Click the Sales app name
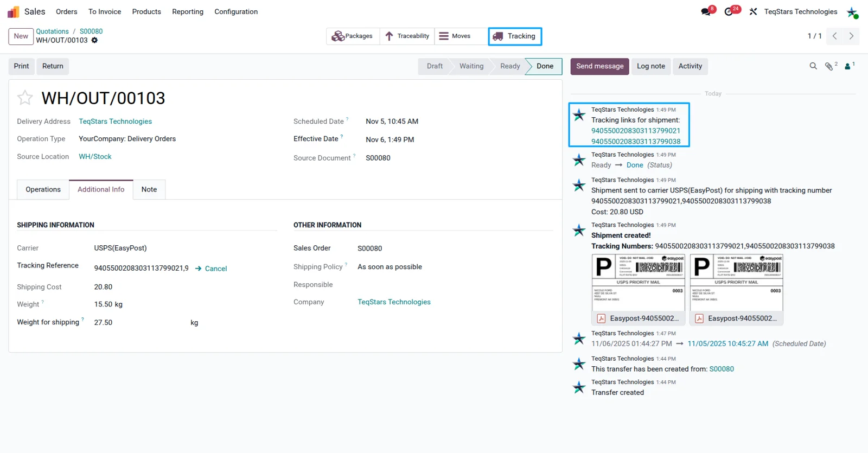 [35, 11]
